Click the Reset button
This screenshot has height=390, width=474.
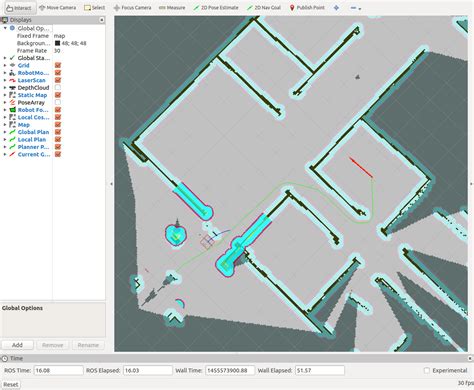(x=11, y=384)
